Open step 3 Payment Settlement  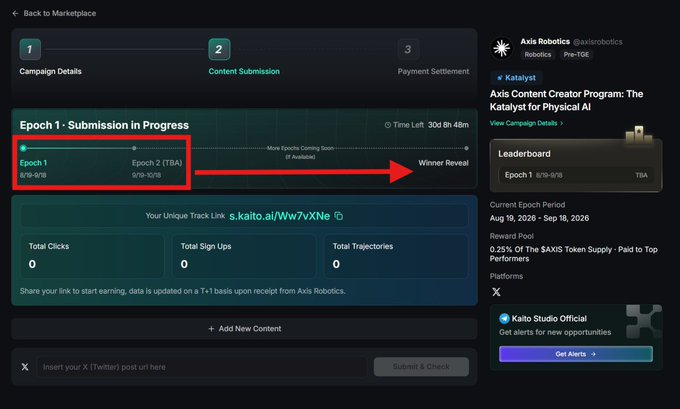point(408,49)
